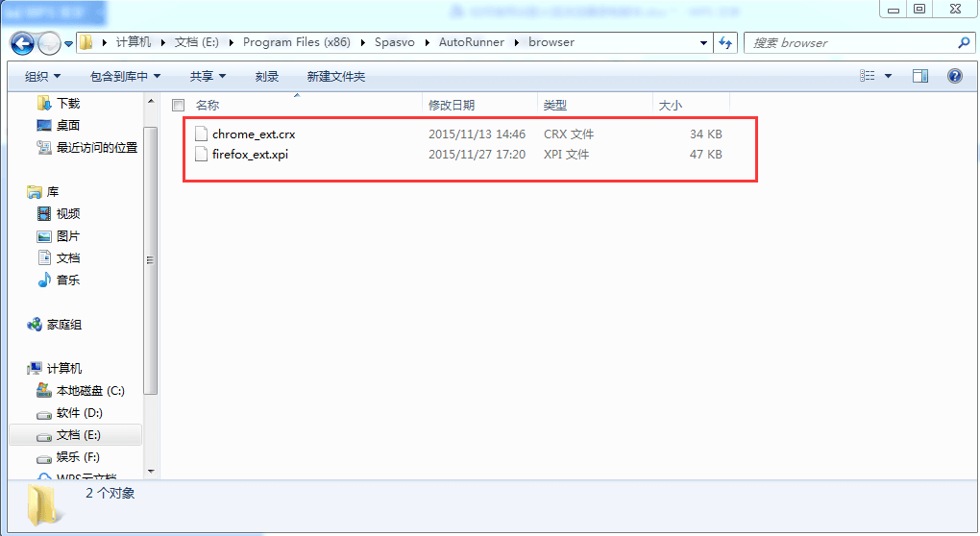
Task: Click AutoRunner in the address breadcrumb
Action: 471,42
